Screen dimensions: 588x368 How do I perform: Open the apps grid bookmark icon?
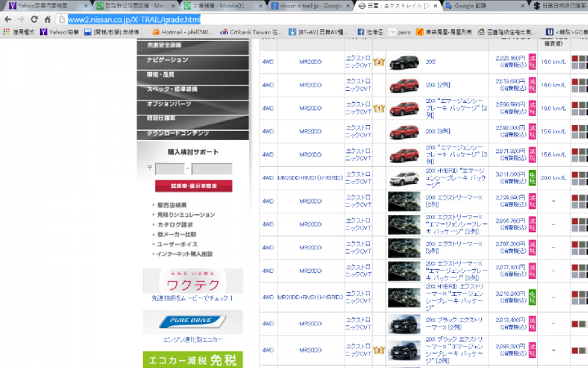click(7, 32)
